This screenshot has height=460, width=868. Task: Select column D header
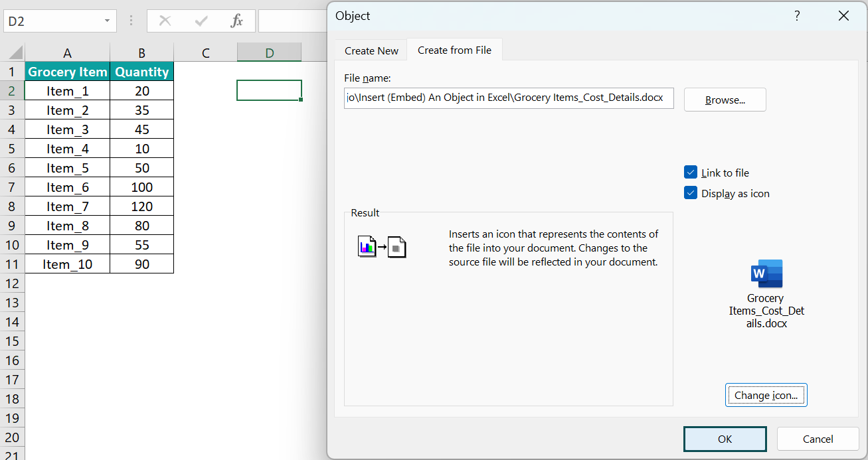click(269, 53)
